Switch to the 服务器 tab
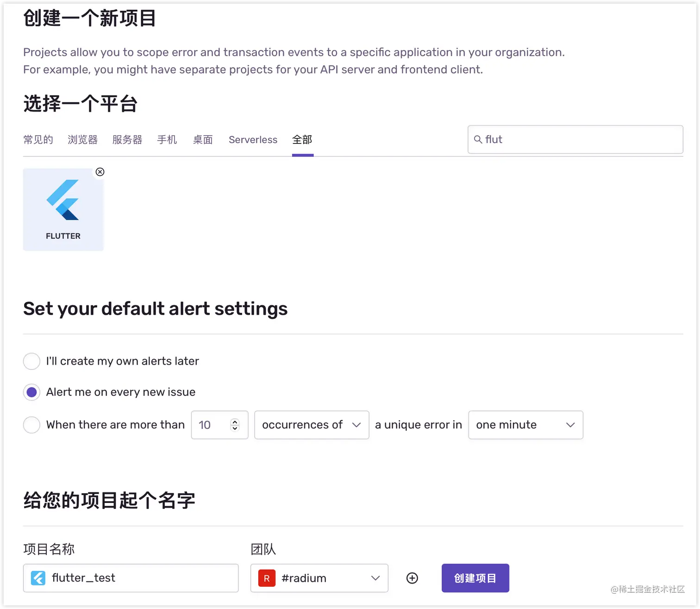 tap(127, 140)
